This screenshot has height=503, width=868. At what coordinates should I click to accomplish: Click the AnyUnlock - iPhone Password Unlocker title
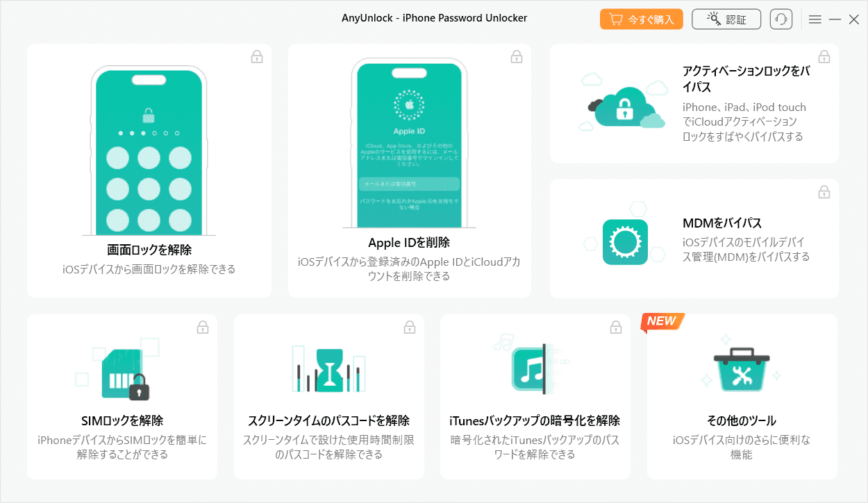(434, 18)
